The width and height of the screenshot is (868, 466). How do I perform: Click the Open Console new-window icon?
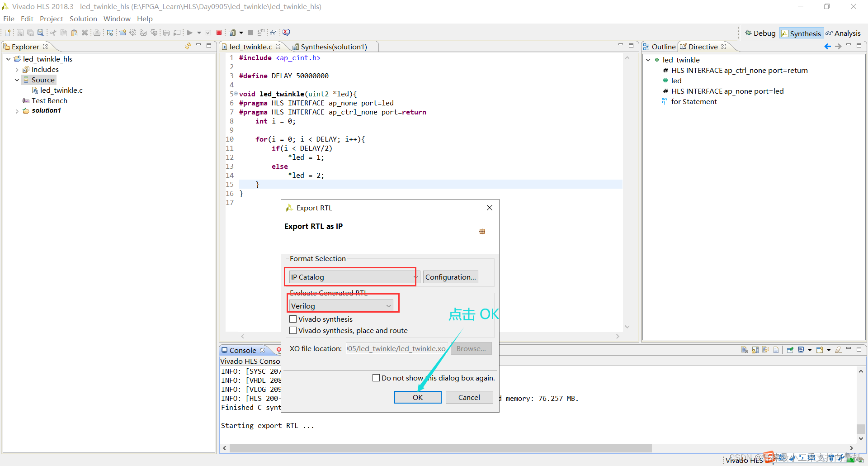820,350
